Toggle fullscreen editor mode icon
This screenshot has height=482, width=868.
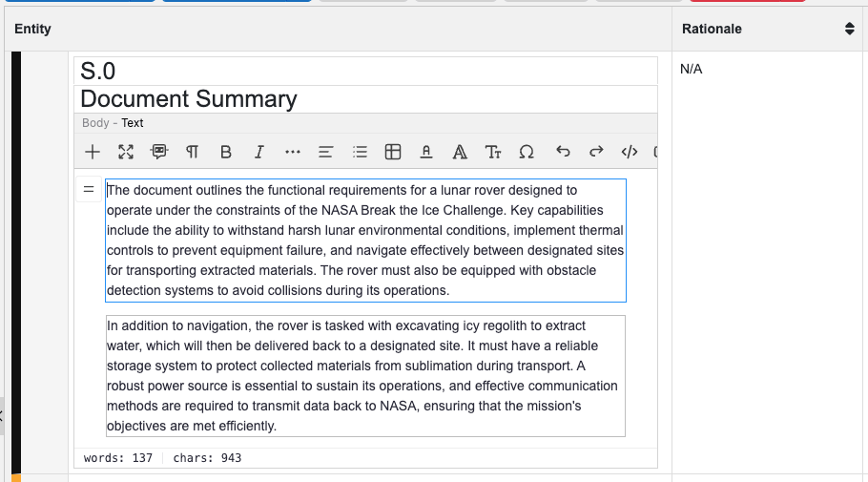(126, 152)
